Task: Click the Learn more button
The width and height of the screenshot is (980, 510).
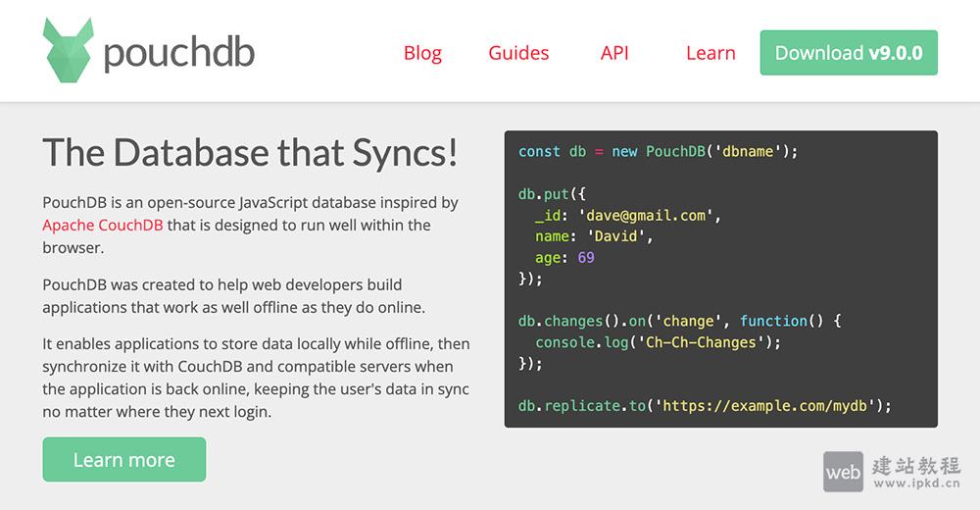Action: coord(124,459)
